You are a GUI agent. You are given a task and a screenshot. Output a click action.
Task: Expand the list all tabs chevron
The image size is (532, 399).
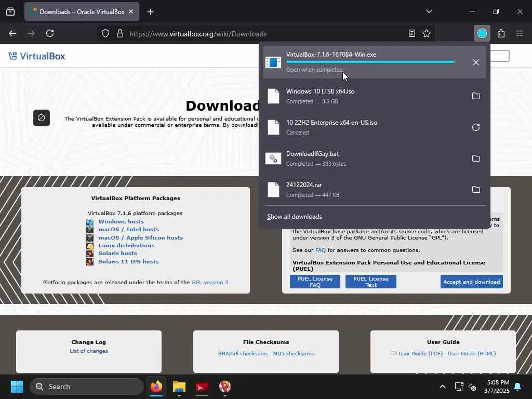[x=429, y=11]
